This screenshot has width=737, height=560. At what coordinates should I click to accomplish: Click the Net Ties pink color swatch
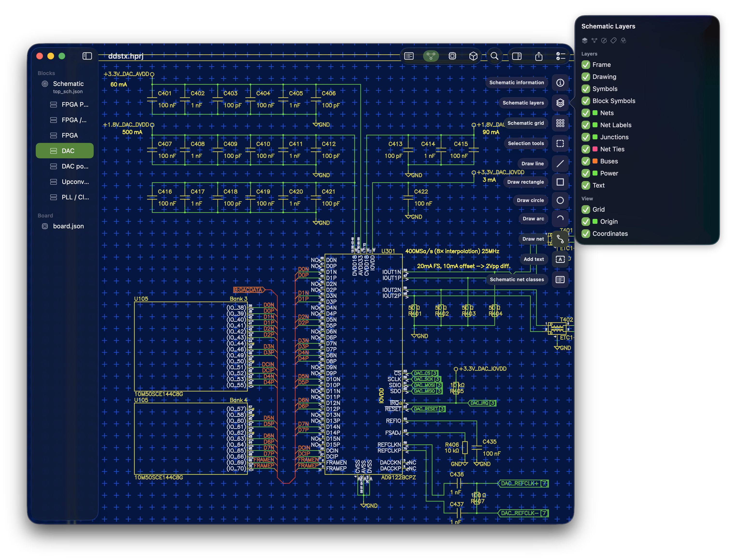pyautogui.click(x=595, y=149)
